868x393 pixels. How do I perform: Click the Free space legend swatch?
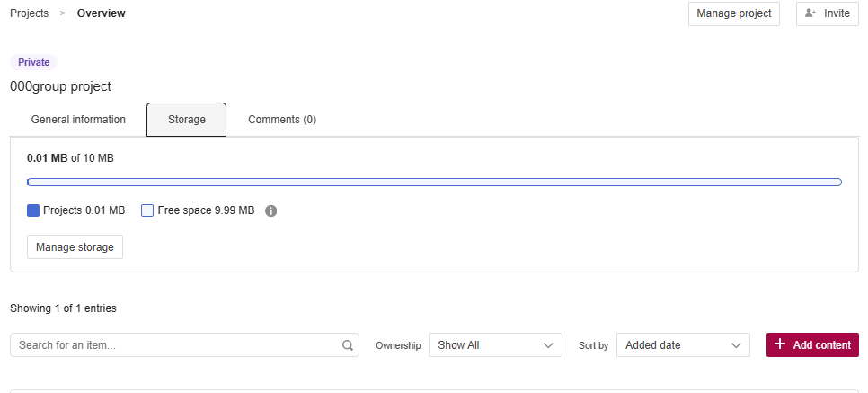point(147,210)
